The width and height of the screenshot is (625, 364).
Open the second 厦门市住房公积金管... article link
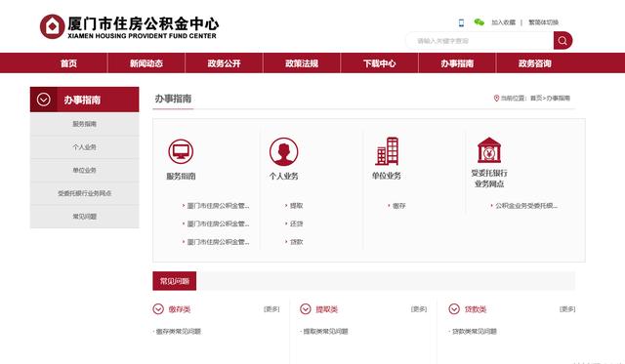tap(218, 223)
